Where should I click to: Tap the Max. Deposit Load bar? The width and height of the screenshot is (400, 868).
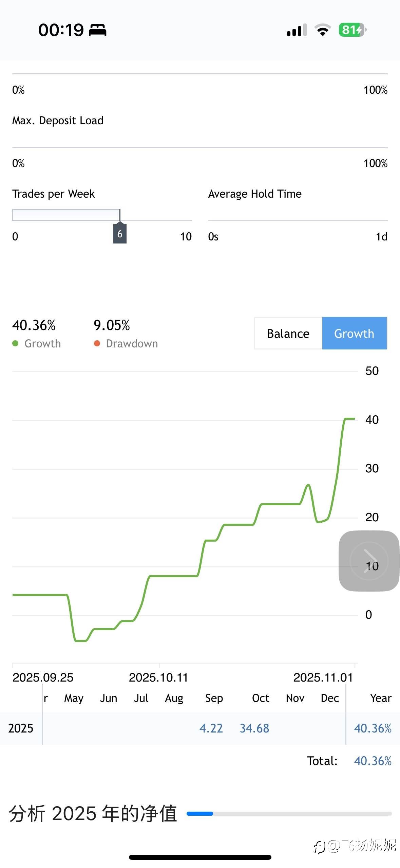(200, 147)
